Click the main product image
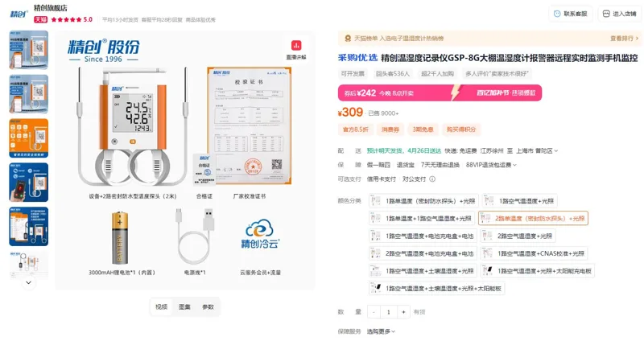Screen dimensions: 644x341 (185, 160)
